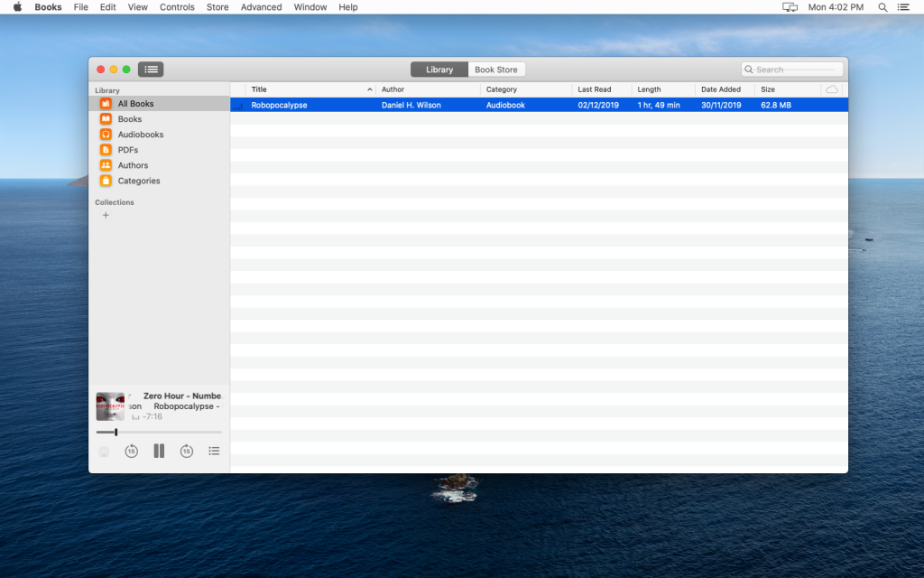Switch to the Library tab
This screenshot has height=578, width=924.
tap(439, 70)
